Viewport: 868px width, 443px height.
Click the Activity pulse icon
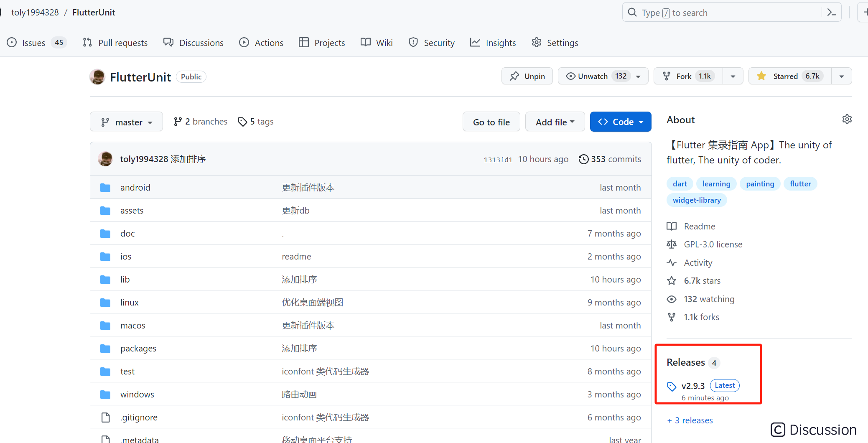[672, 262]
